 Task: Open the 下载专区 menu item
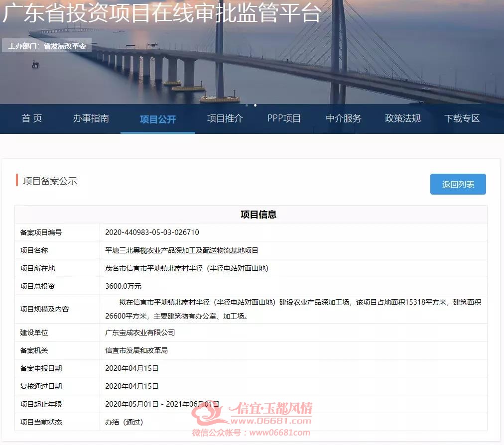[x=462, y=118]
